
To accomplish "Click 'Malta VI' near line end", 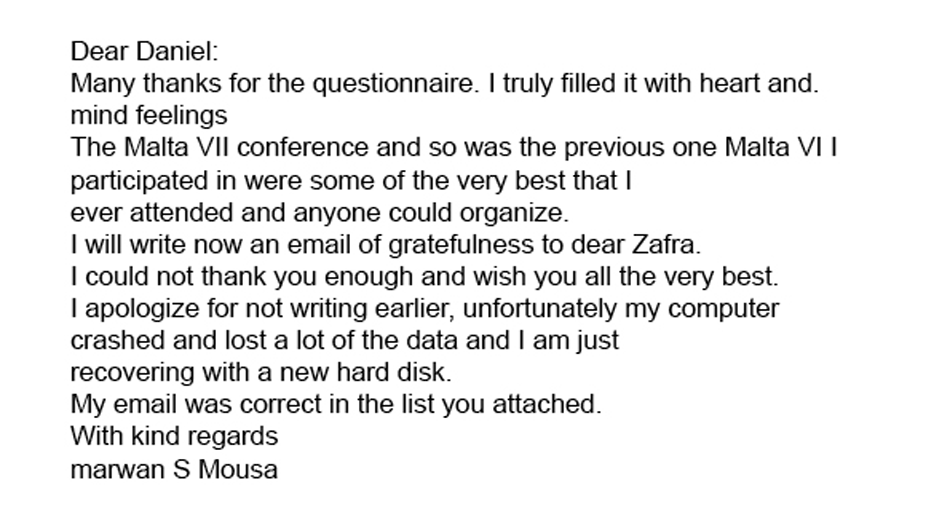I will click(x=772, y=147).
